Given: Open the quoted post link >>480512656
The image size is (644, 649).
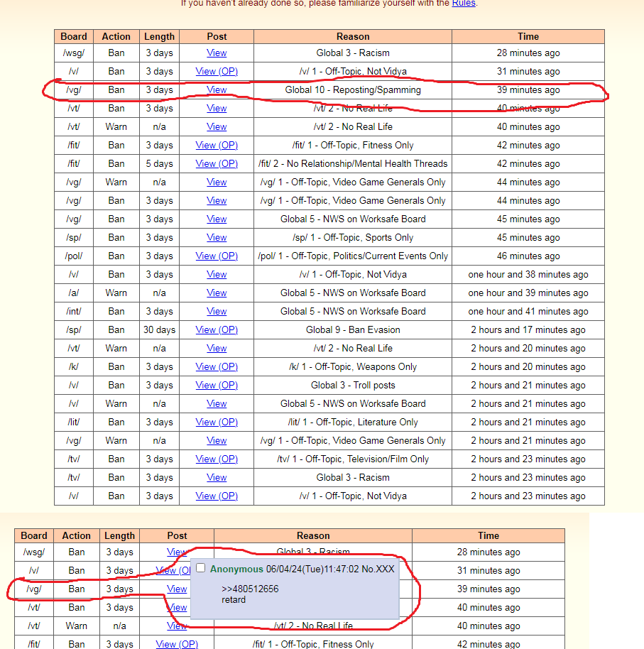Looking at the screenshot, I should [250, 589].
